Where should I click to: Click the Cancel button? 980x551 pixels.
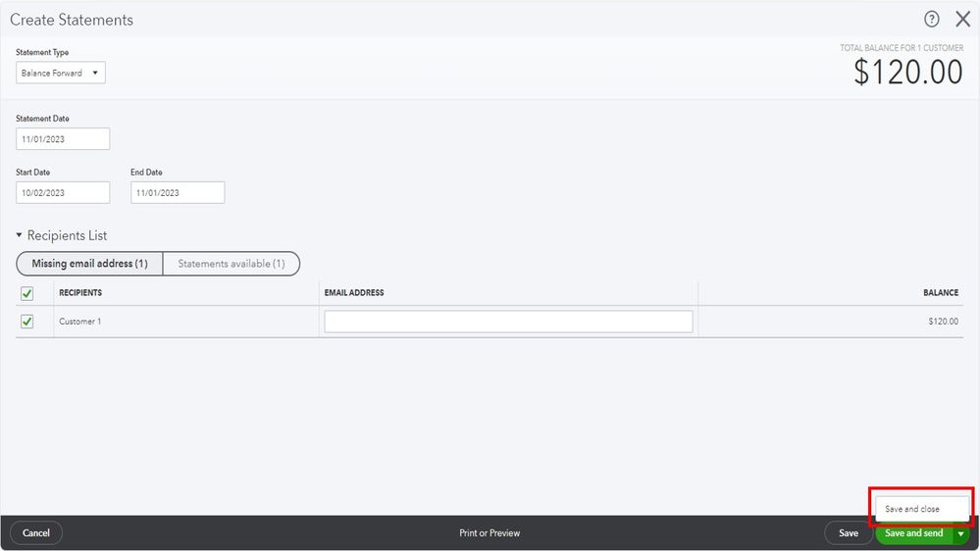[36, 533]
